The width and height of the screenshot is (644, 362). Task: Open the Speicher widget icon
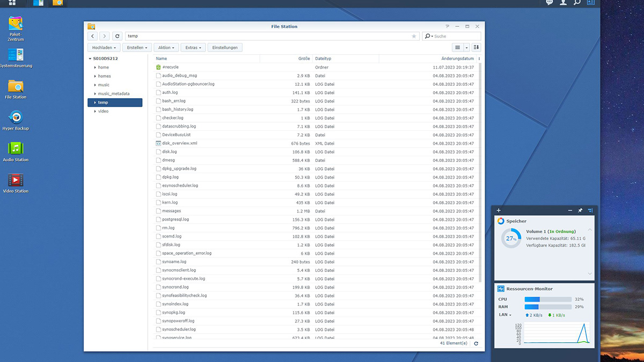coord(501,221)
